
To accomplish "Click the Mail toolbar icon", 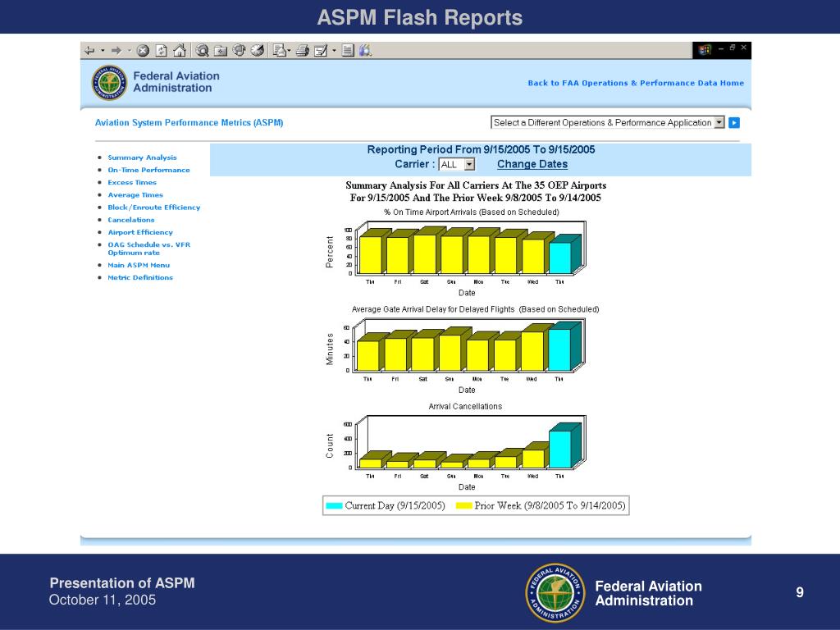I will [x=281, y=50].
